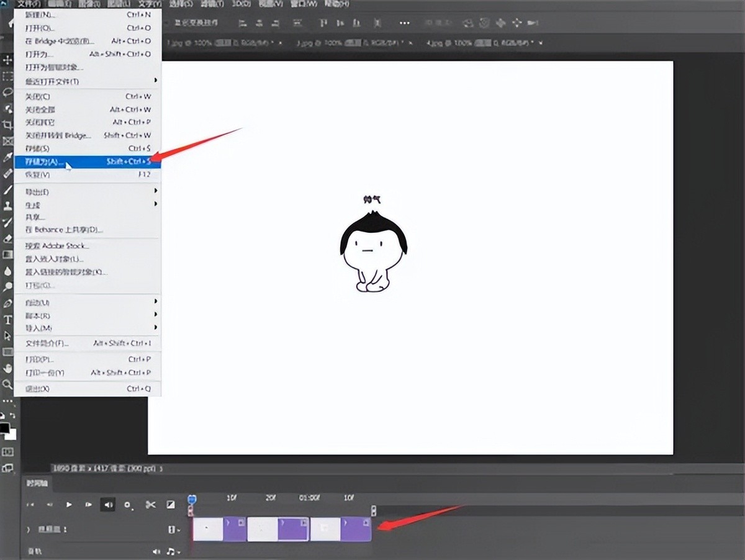Click the 文件简介(F)... file info entry
The image size is (745, 560).
pyautogui.click(x=47, y=343)
